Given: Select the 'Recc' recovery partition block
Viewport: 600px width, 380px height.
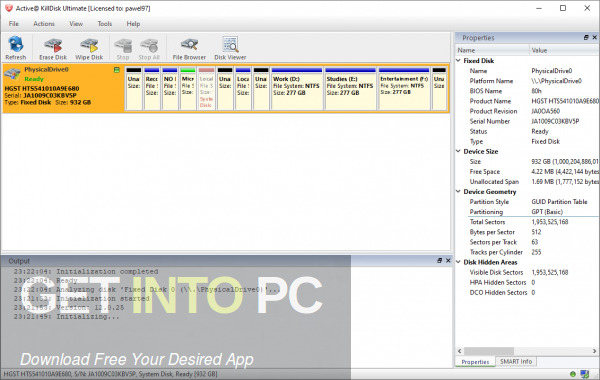Looking at the screenshot, I should point(152,89).
